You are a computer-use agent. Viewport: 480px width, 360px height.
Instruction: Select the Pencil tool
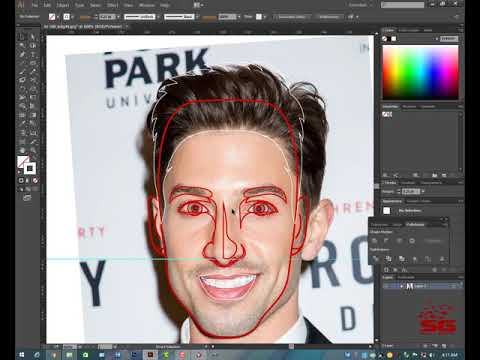point(33,72)
